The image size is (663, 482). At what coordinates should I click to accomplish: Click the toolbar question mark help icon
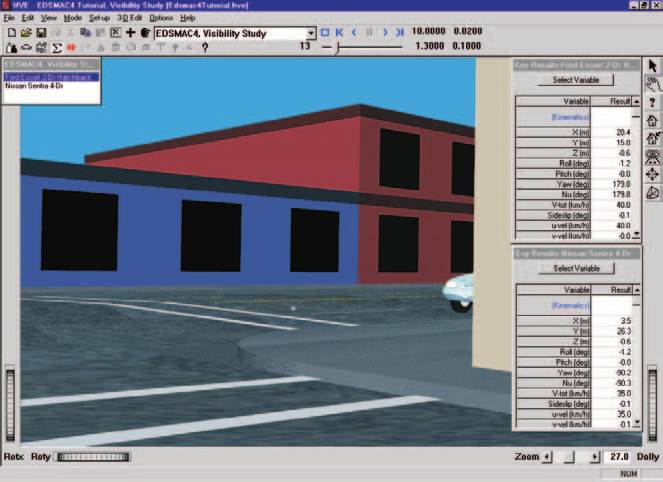pyautogui.click(x=205, y=47)
